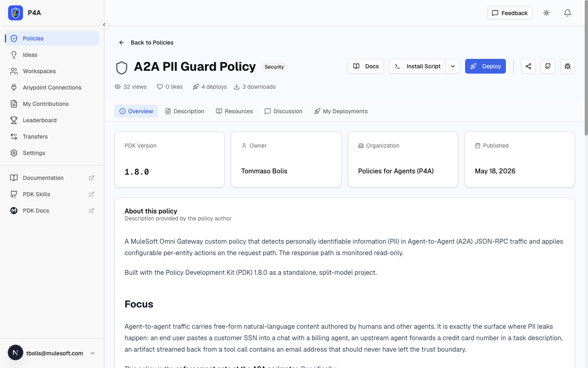Click the bug report icon button
Screen dimensions: 588x368
tap(568, 66)
